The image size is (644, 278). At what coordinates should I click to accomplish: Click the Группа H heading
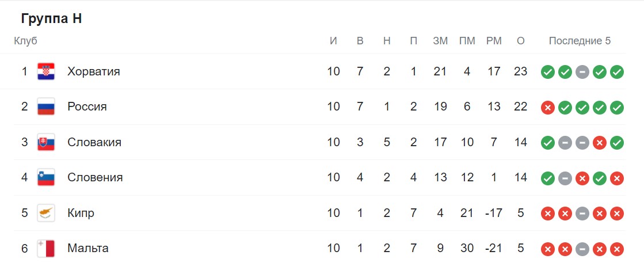pos(51,18)
